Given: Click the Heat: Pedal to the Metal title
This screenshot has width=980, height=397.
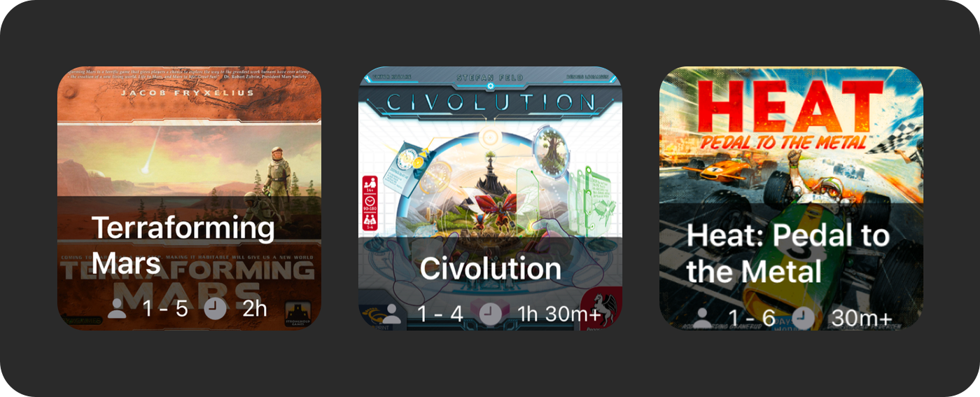Looking at the screenshot, I should 788,253.
